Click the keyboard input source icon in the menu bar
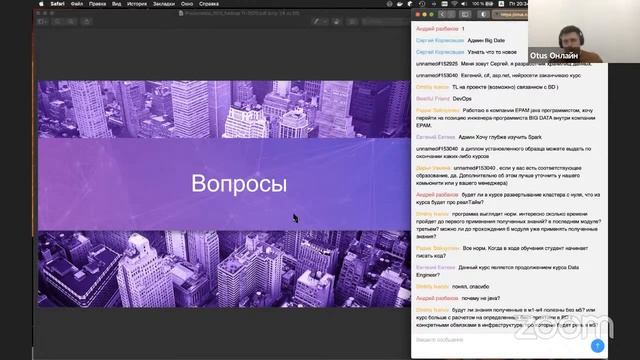 501,4
